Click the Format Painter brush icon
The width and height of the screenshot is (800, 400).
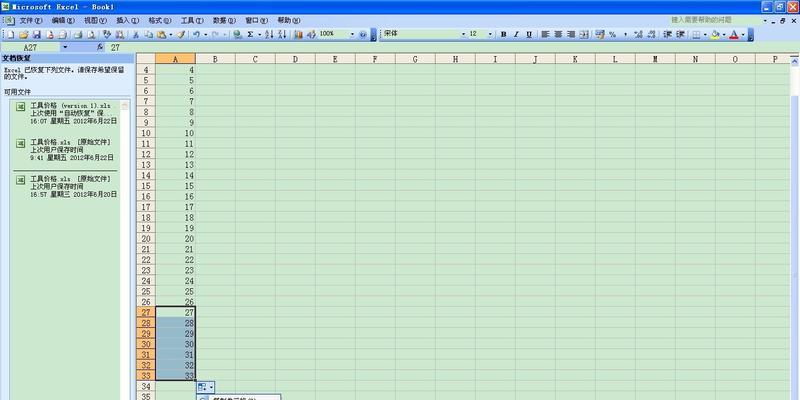click(x=180, y=34)
